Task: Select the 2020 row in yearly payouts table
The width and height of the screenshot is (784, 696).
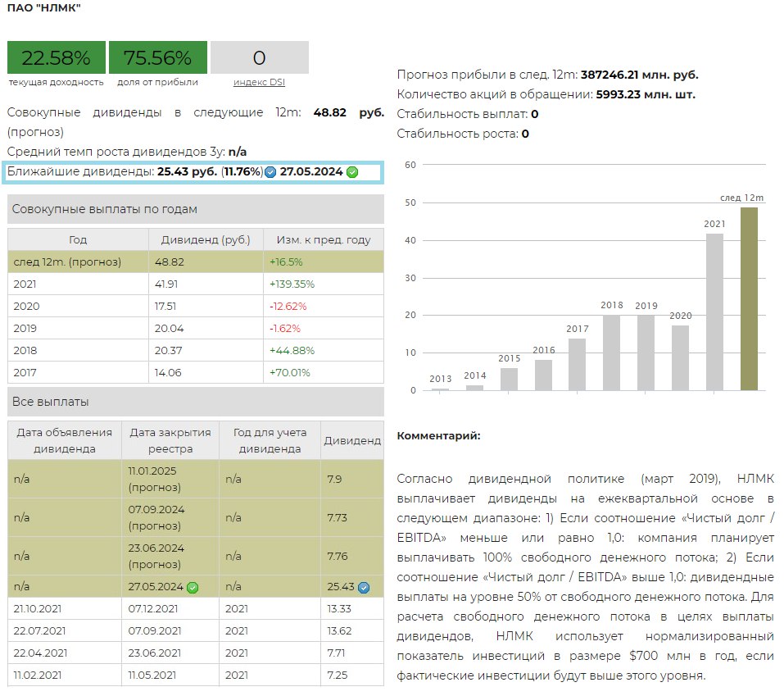Action: coord(195,306)
